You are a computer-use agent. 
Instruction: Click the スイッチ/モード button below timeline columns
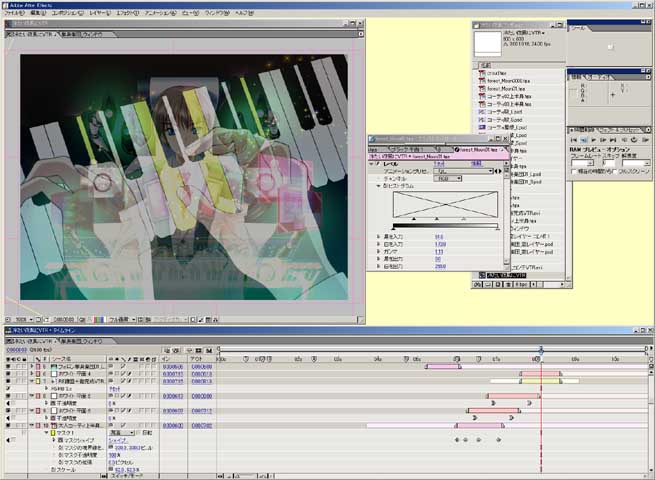coord(127,476)
